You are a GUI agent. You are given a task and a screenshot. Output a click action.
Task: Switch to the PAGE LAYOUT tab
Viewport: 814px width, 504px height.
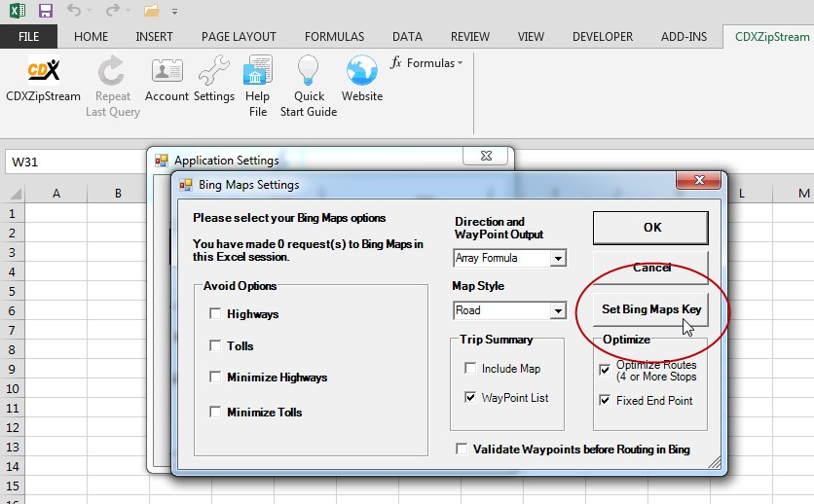[x=239, y=37]
